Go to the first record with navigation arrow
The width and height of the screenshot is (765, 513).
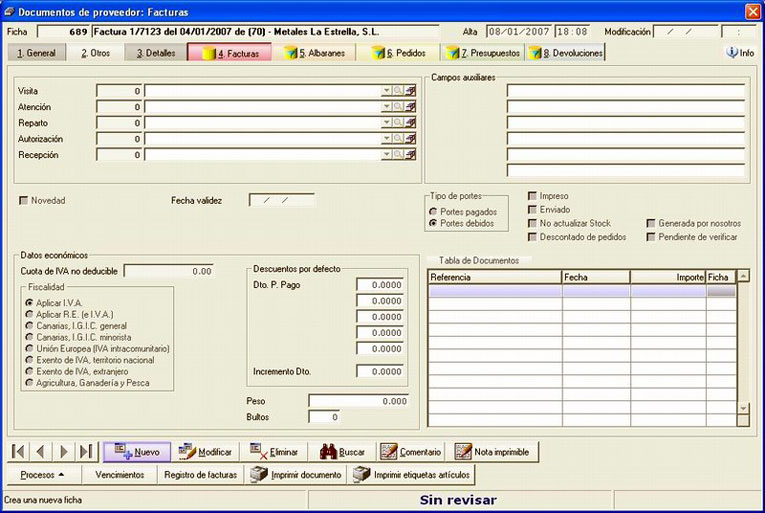[x=18, y=452]
